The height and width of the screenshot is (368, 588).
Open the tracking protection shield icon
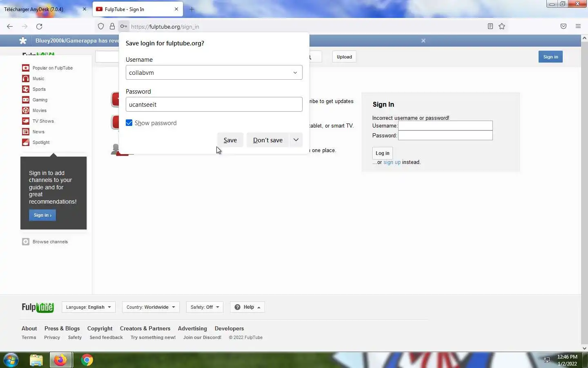coord(101,27)
